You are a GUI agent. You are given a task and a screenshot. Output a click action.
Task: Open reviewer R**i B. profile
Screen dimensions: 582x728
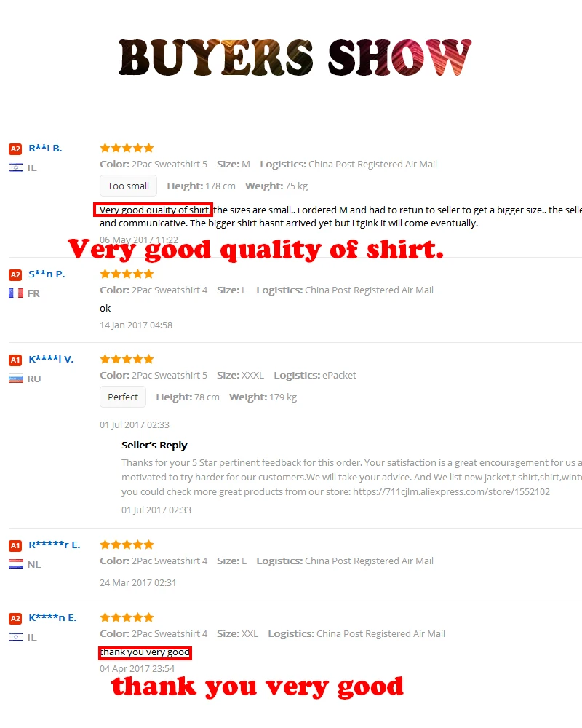[46, 148]
